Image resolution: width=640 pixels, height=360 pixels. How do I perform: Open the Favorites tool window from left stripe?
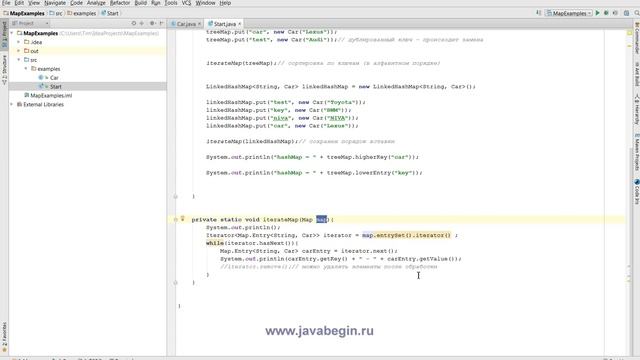(4, 337)
